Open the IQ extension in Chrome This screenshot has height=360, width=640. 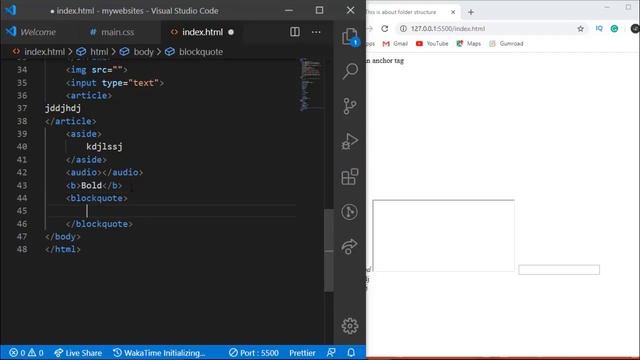tap(599, 29)
